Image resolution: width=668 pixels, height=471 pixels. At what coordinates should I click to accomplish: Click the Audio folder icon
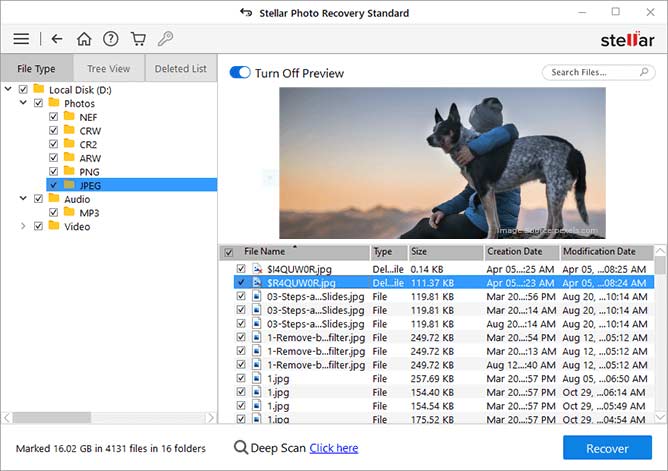pos(54,198)
